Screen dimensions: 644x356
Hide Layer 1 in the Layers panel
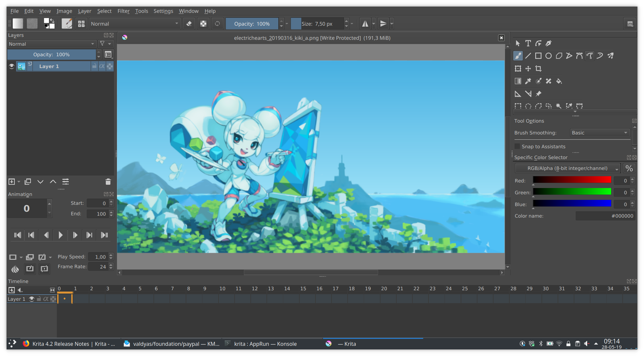(x=11, y=66)
